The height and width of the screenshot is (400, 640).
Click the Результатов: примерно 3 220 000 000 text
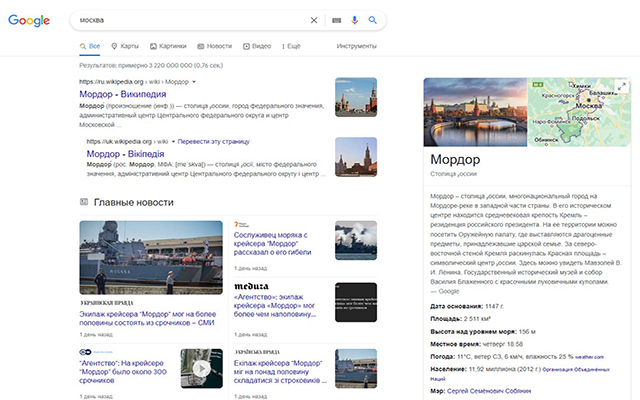click(151, 65)
